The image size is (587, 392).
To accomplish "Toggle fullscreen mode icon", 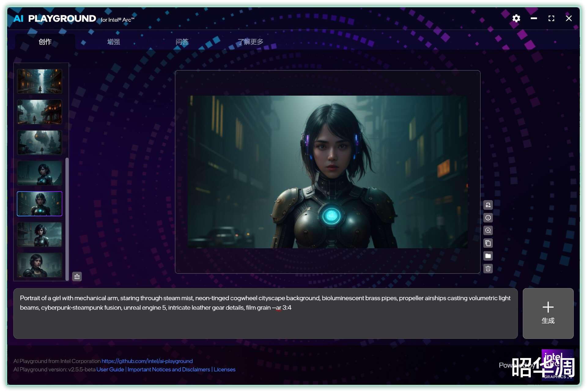I will 551,18.
